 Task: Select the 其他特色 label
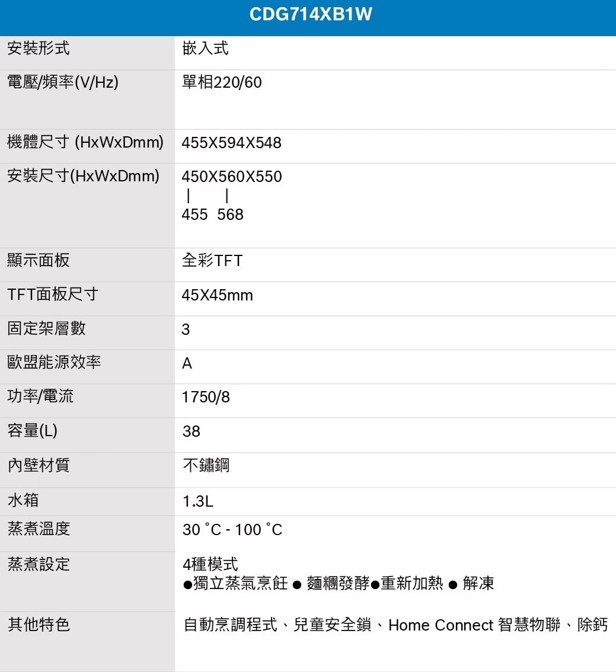click(39, 625)
